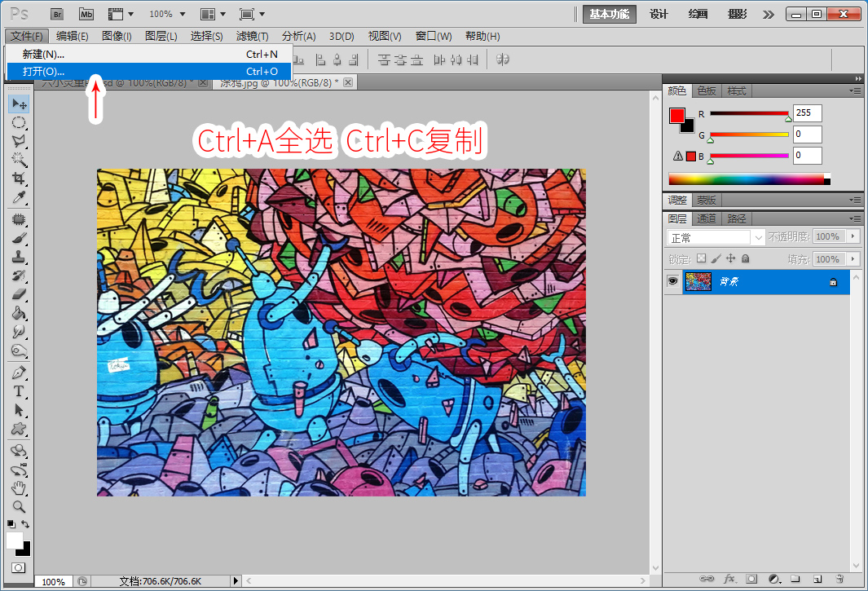
Task: Open the 不透明度 opacity slider arrow
Action: 853,236
